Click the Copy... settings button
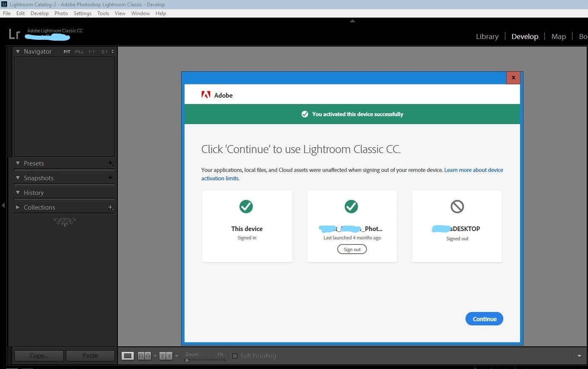Screen dimensions: 588x369 (39, 356)
